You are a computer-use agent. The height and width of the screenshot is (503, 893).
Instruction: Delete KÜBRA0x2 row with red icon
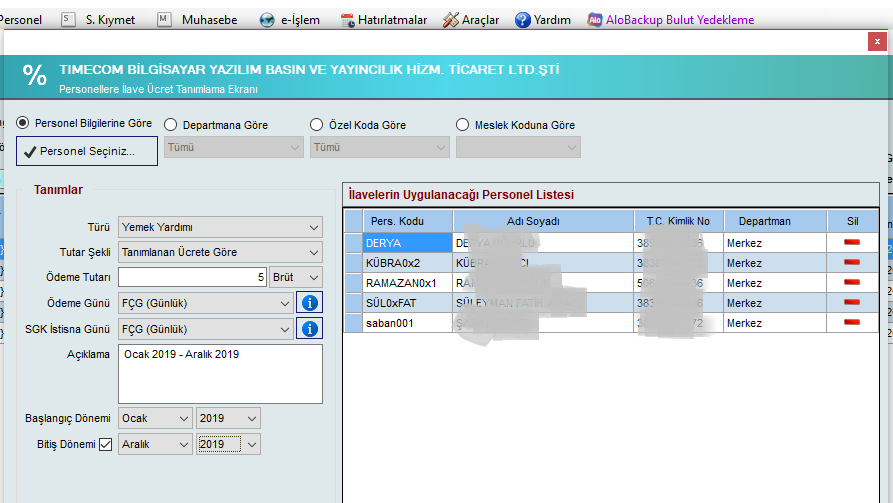[x=852, y=263]
